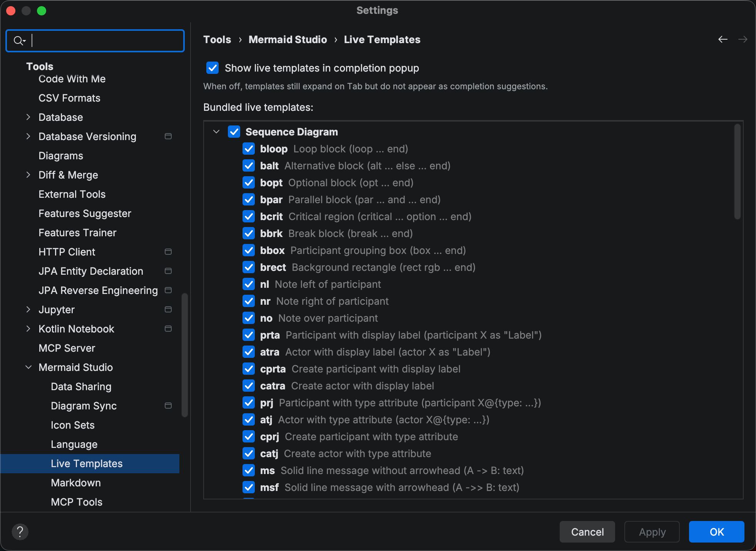The height and width of the screenshot is (551, 756).
Task: Toggle Show live templates in completion popup
Action: click(x=212, y=68)
